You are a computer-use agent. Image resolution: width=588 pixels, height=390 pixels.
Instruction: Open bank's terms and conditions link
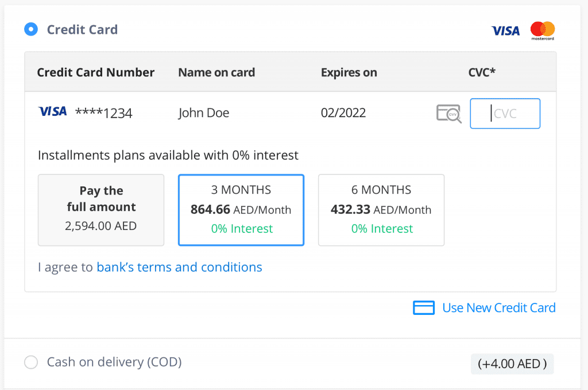(179, 267)
